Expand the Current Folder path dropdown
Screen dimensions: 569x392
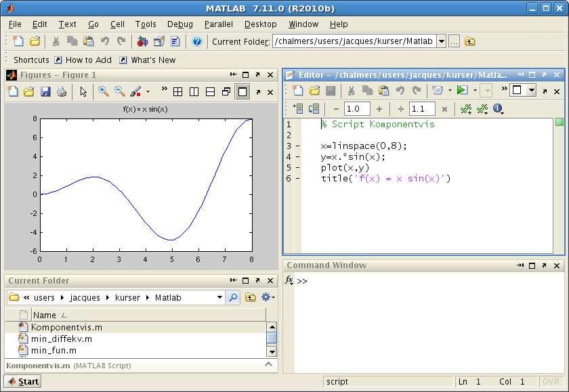pyautogui.click(x=441, y=41)
